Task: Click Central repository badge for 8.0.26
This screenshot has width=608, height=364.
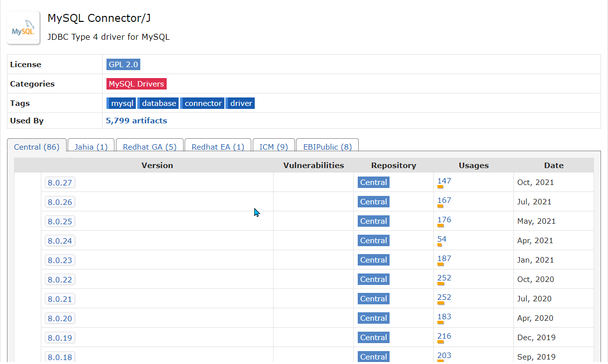Action: (374, 202)
